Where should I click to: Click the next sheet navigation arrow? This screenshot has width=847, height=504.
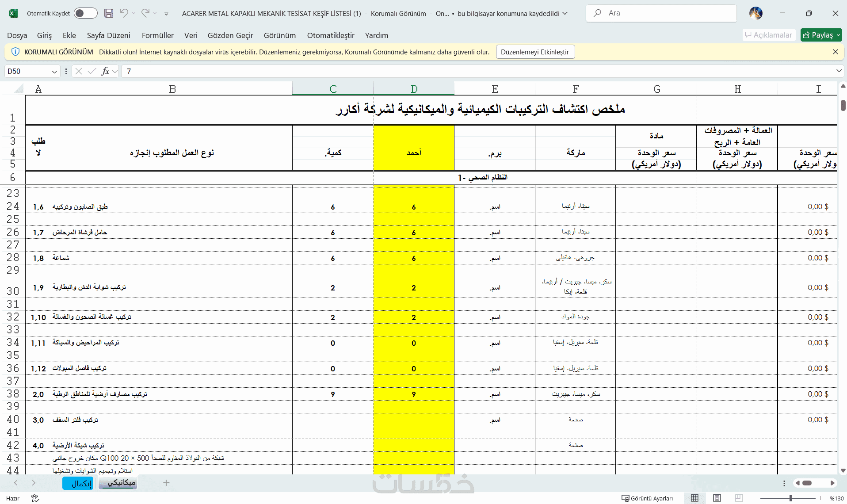34,483
